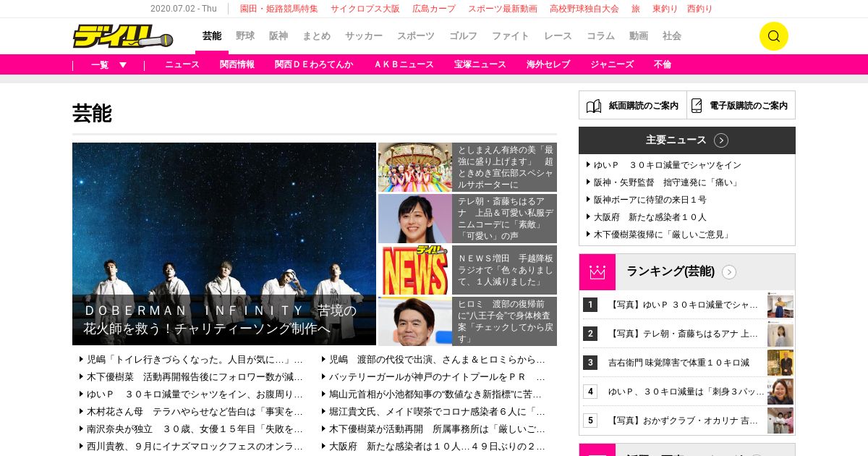The height and width of the screenshot is (456, 868).
Task: Click the サイクロプス大阪 top link
Action: pyautogui.click(x=365, y=9)
